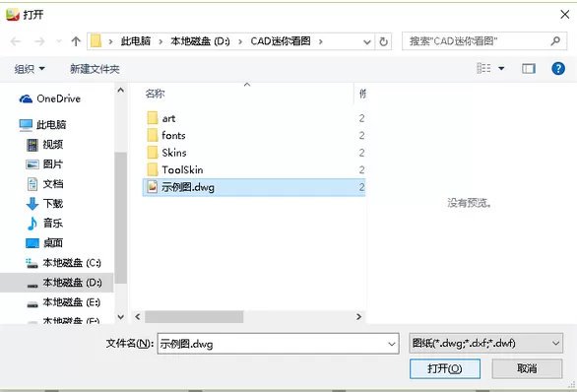
Task: Go forward using the right arrow
Action: 39,41
